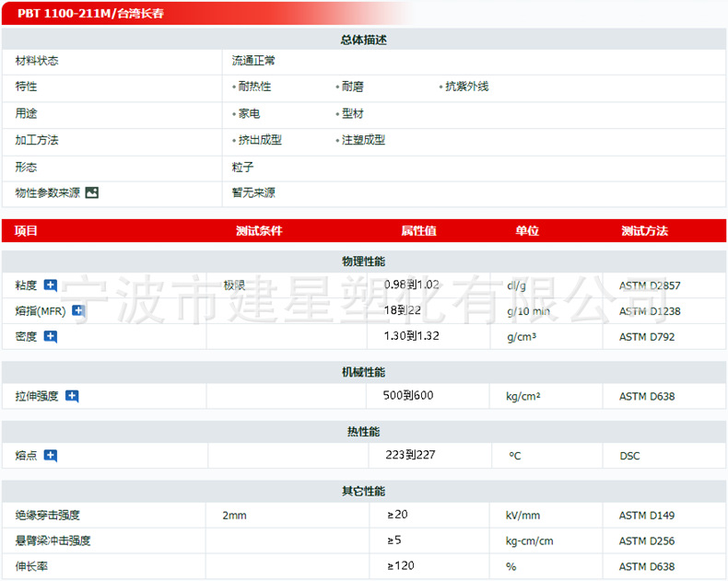Viewport: 728px width, 581px height.
Task: Click the 热性能 section header
Action: [x=363, y=432]
